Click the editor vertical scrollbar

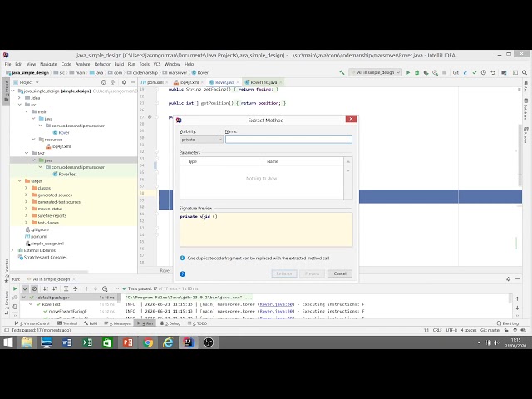click(520, 155)
